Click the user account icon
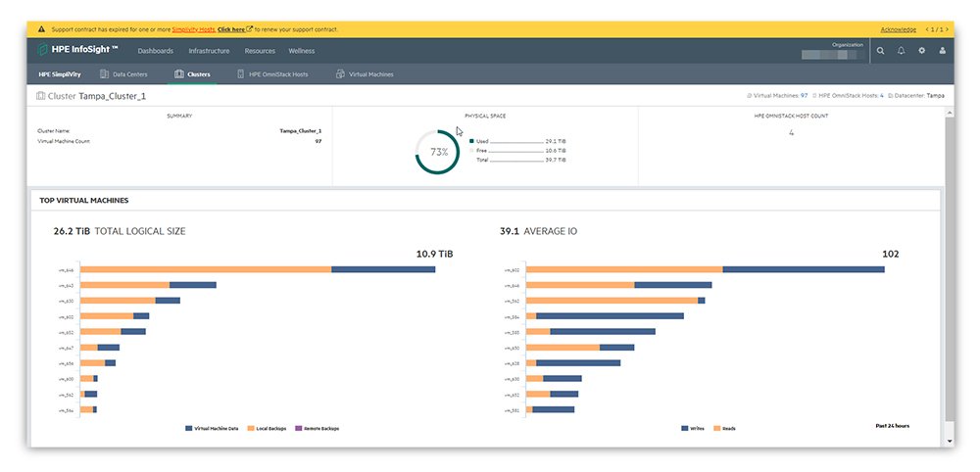This screenshot has width=980, height=472. [x=943, y=51]
